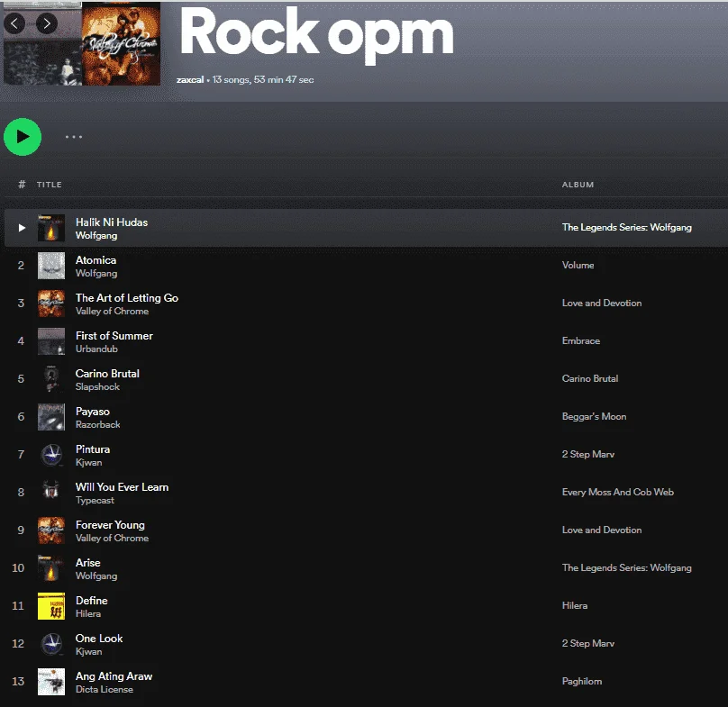The width and height of the screenshot is (728, 707).
Task: Play the Rock opm playlist
Action: [23, 137]
